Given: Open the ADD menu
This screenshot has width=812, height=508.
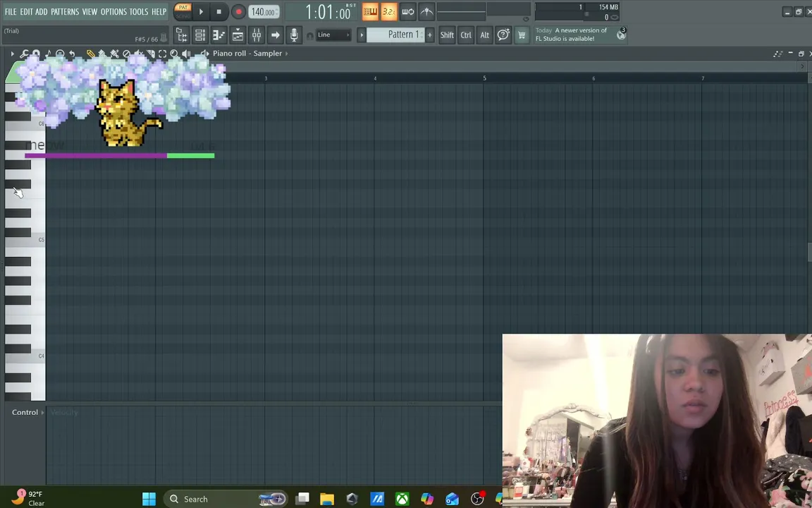Looking at the screenshot, I should tap(42, 11).
